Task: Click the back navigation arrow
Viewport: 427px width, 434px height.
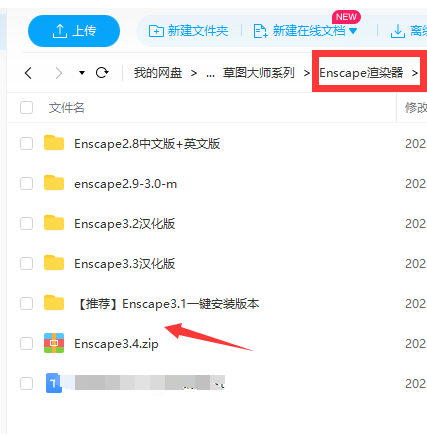Action: [28, 73]
